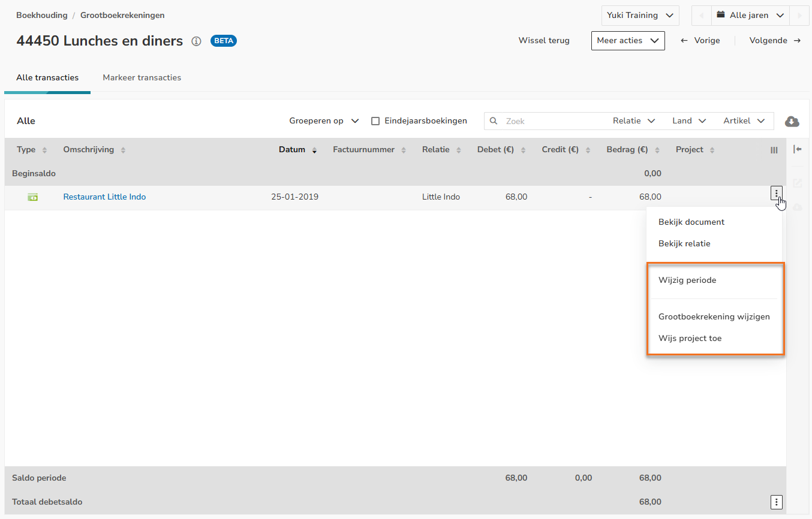Viewport: 812px width, 519px height.
Task: Sort by Credit (€) column
Action: pos(566,150)
